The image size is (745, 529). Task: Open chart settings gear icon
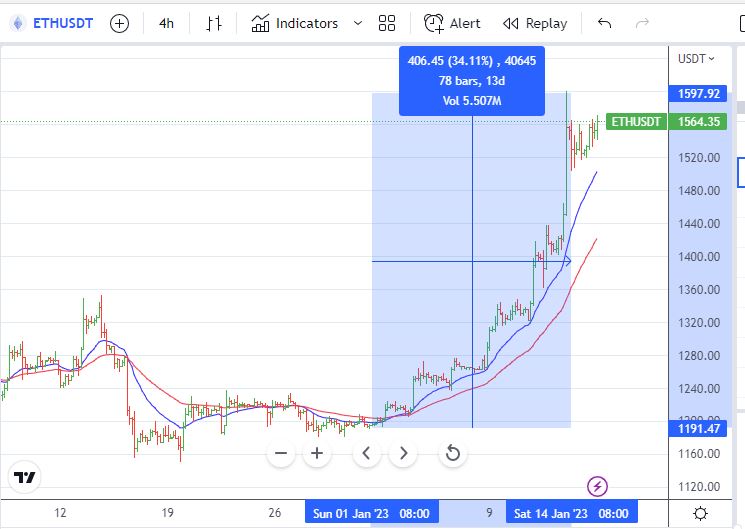[700, 513]
